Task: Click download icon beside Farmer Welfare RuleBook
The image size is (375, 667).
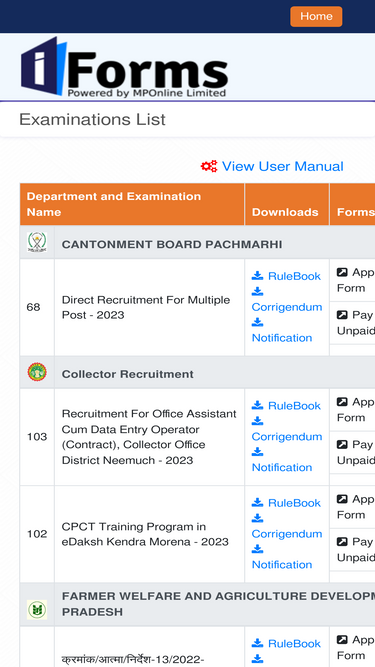Action: pyautogui.click(x=257, y=643)
